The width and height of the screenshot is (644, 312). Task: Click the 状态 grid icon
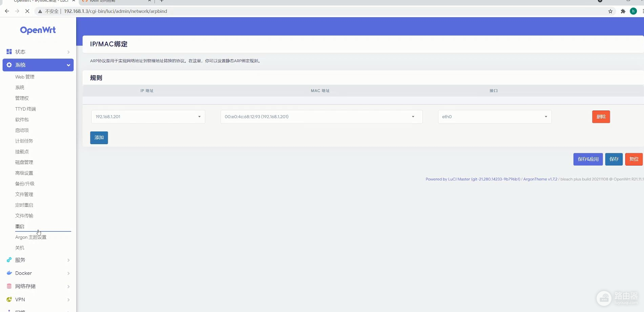point(9,52)
